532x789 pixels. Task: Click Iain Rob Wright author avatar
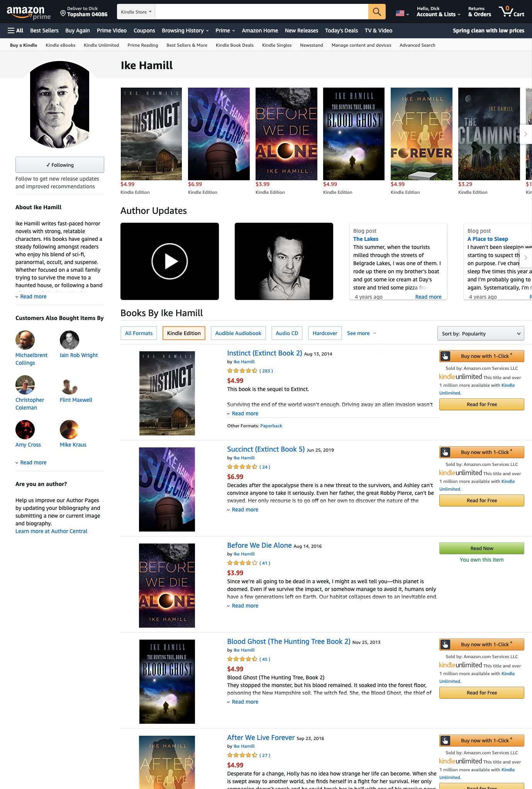[69, 340]
